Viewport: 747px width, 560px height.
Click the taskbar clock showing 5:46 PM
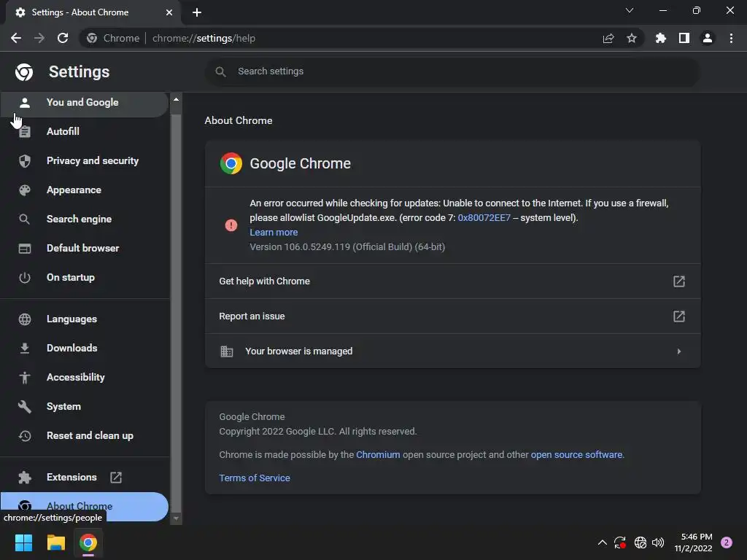tap(694, 542)
